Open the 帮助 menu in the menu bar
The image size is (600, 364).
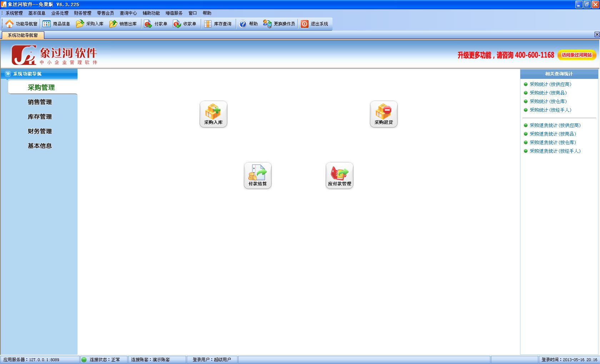point(207,13)
